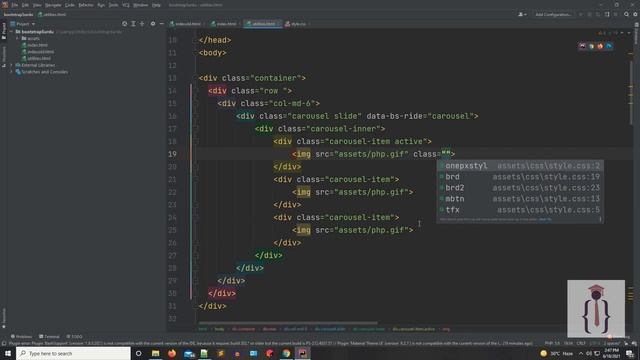Toggle the Project tool window side tab
640x360 pixels.
point(4,31)
